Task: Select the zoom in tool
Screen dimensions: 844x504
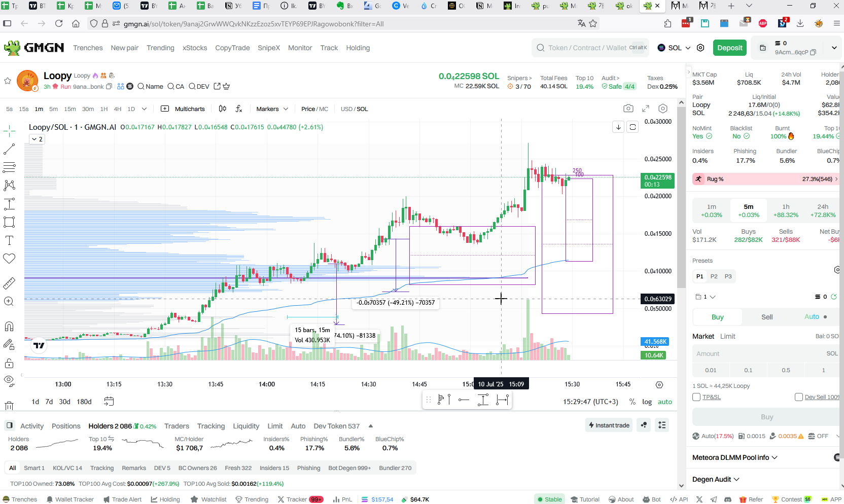Action: [9, 301]
